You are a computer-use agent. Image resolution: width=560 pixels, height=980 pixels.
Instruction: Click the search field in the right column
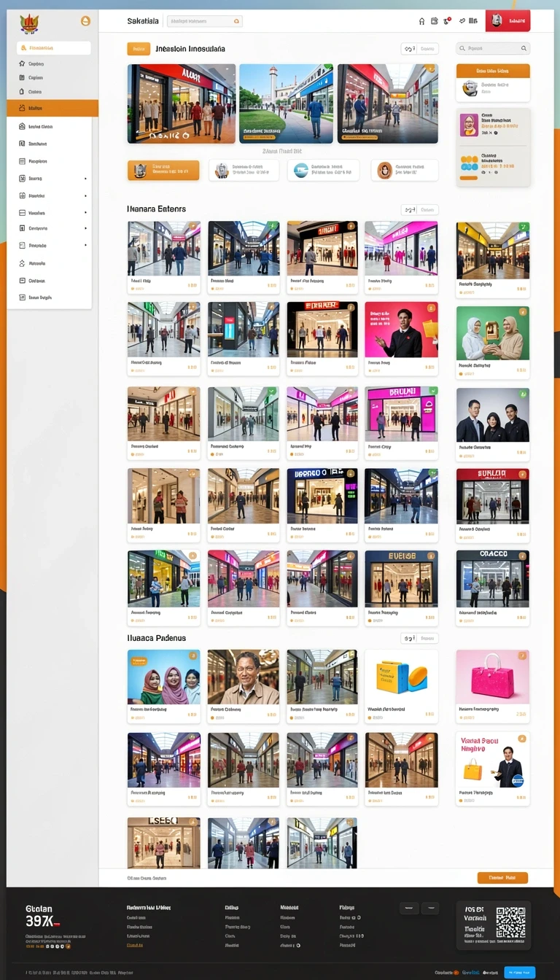pyautogui.click(x=493, y=49)
